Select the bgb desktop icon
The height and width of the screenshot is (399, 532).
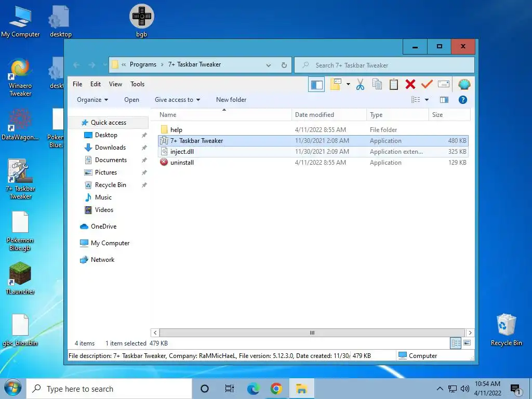click(141, 20)
